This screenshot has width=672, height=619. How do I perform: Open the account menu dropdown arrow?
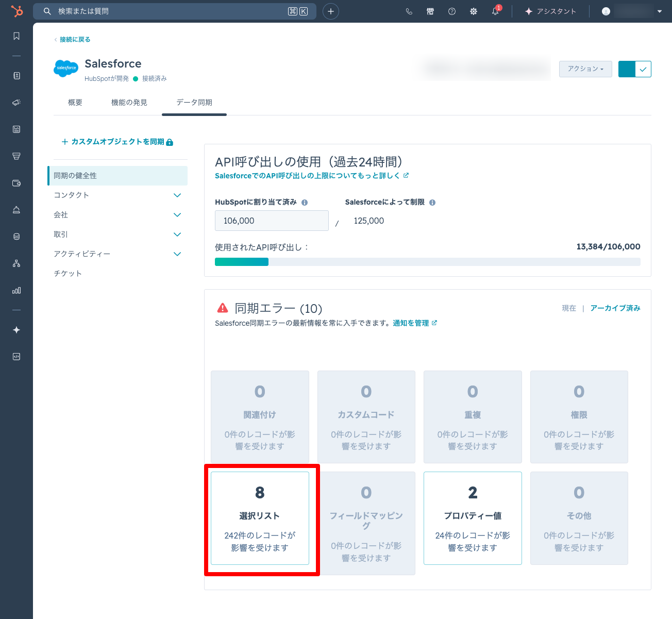click(660, 11)
